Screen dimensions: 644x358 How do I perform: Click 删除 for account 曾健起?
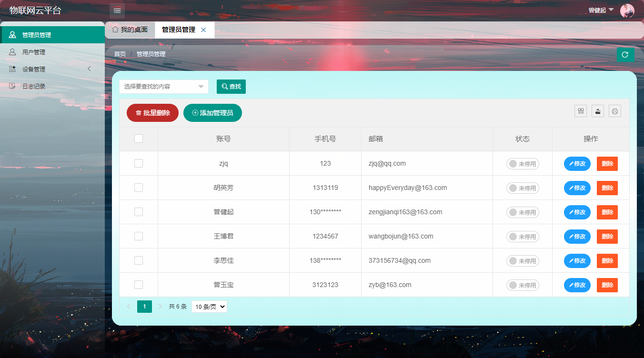(x=607, y=212)
